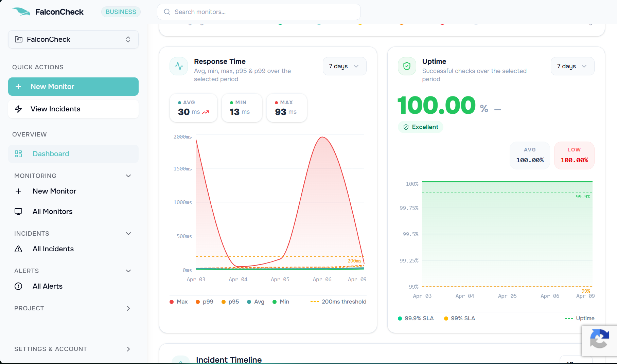The width and height of the screenshot is (617, 364).
Task: Click the project icon in FalconCheck selector
Action: (19, 39)
